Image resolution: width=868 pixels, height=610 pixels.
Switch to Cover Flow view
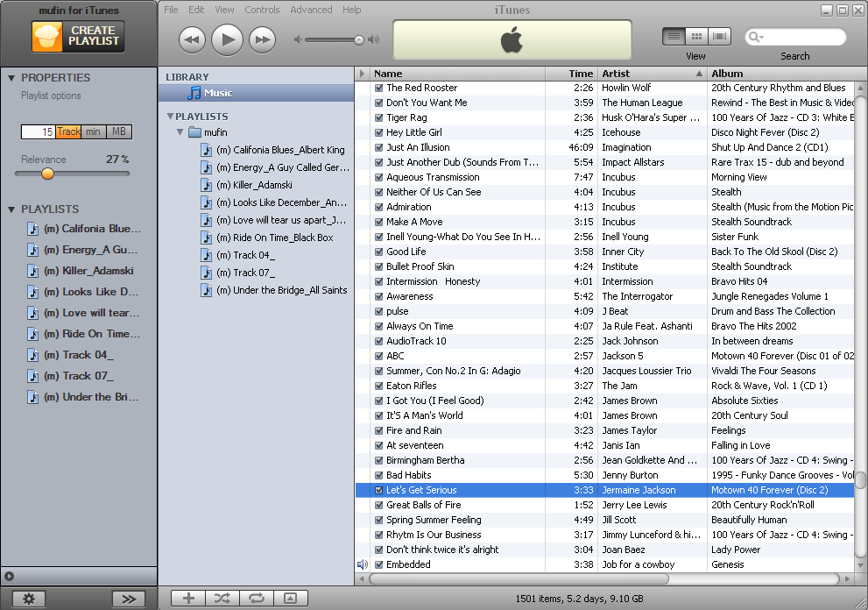(720, 37)
